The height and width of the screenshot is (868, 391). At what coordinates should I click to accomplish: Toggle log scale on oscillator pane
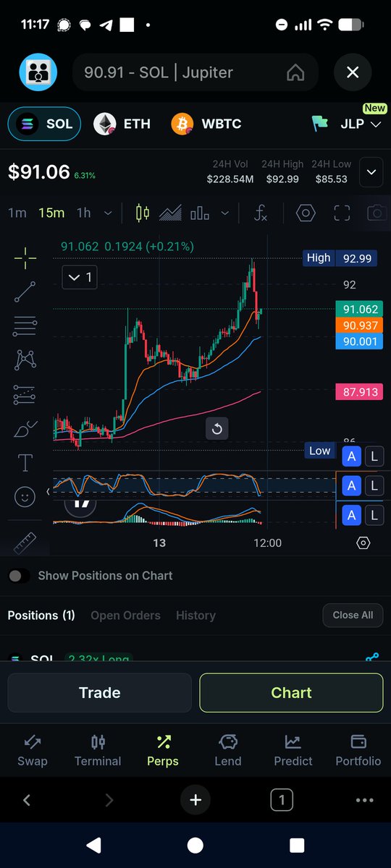[374, 485]
